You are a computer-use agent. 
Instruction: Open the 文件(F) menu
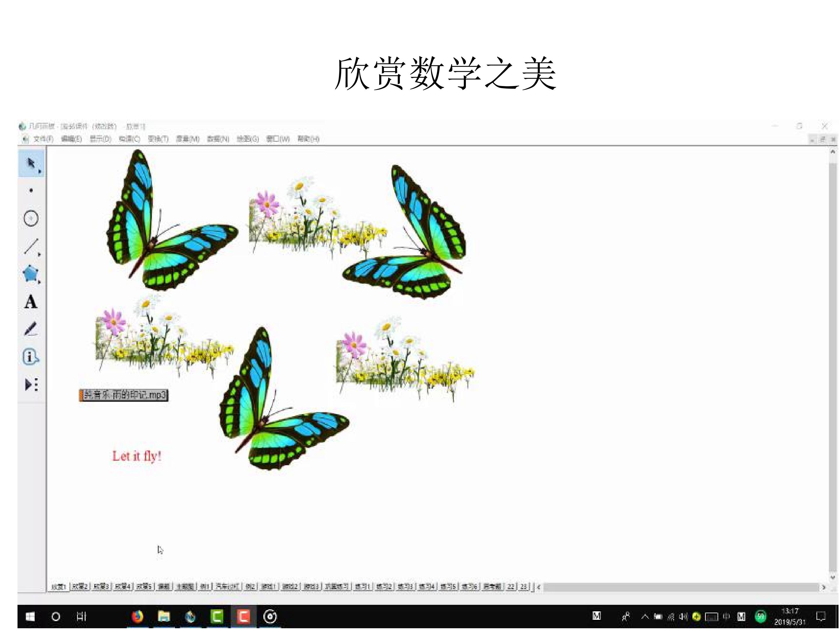point(43,139)
